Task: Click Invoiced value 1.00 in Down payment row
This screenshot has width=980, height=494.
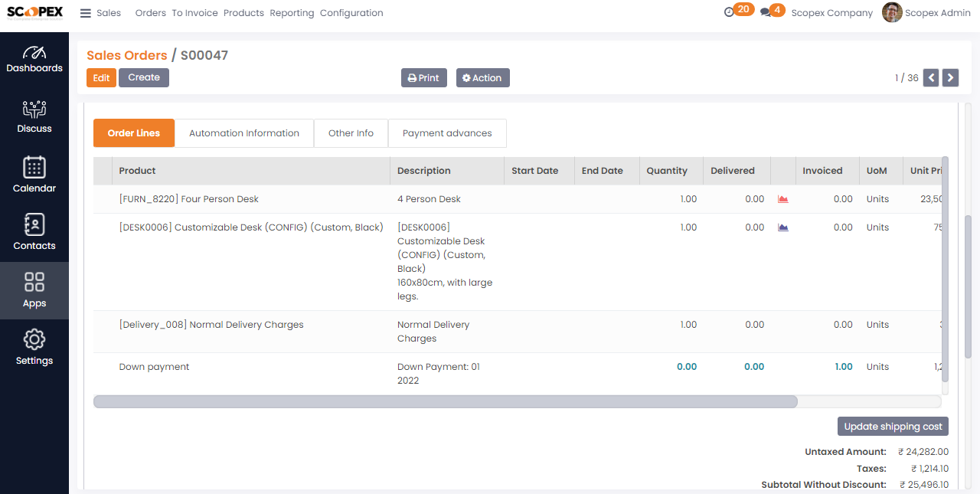Action: tap(844, 367)
